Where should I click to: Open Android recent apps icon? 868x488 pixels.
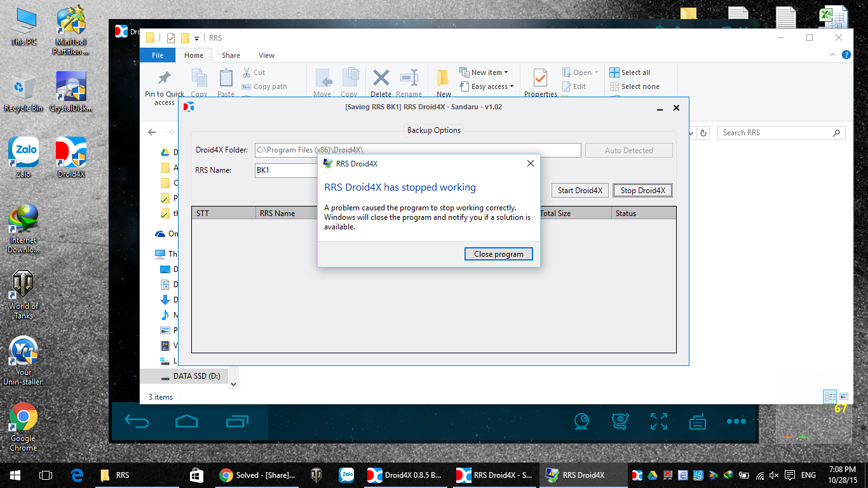coord(238,421)
